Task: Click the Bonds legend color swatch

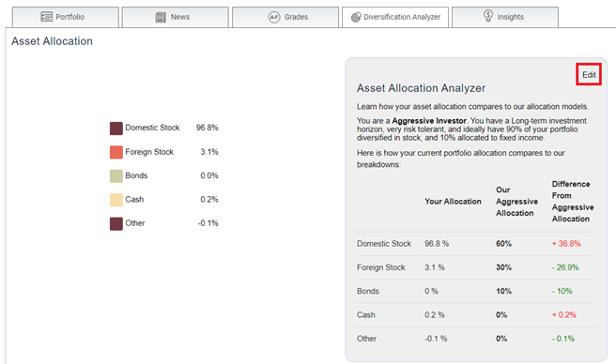Action: tap(116, 176)
